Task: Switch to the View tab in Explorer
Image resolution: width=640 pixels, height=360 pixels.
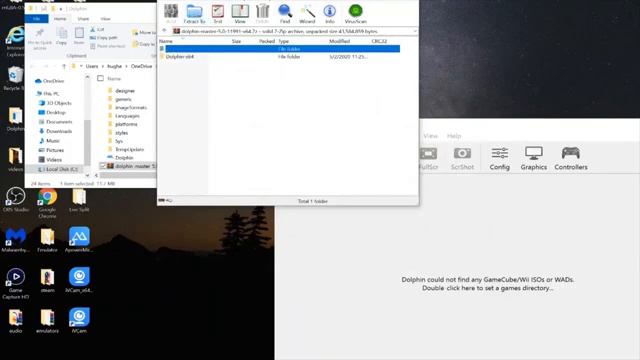Action: pyautogui.click(x=105, y=19)
